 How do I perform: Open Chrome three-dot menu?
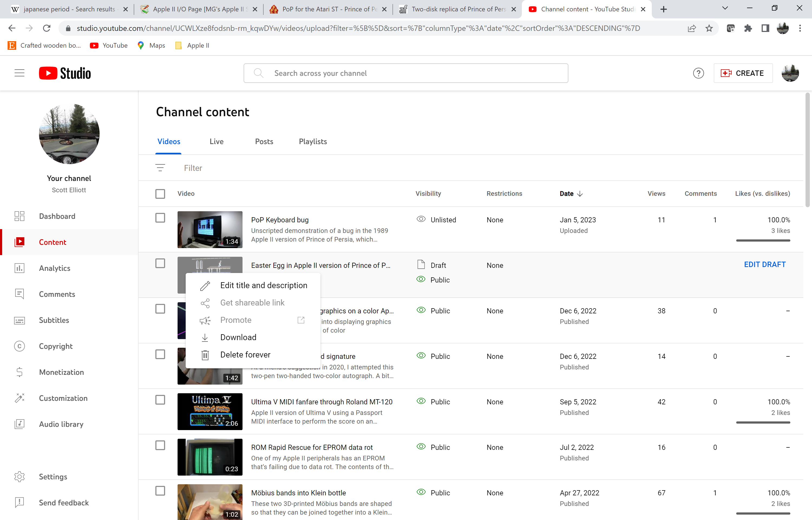[x=800, y=28]
